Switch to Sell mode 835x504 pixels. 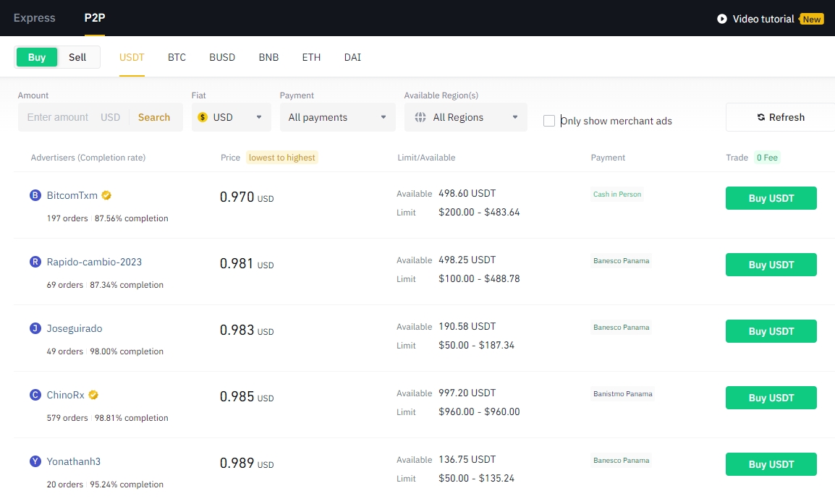click(77, 57)
